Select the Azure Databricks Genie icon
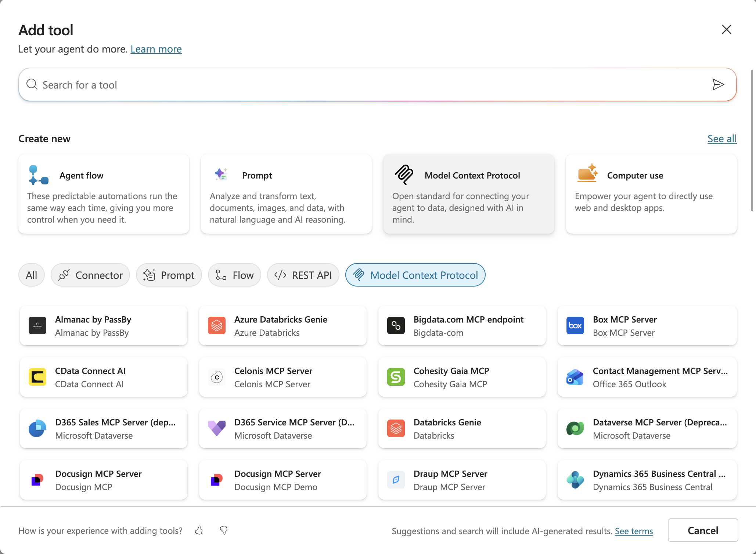The image size is (756, 554). pyautogui.click(x=217, y=325)
